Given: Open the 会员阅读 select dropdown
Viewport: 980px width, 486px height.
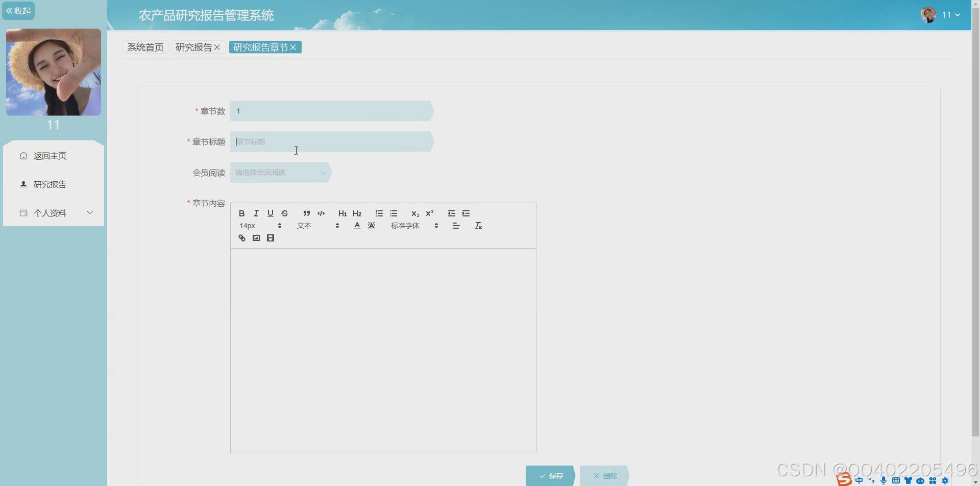Looking at the screenshot, I should coord(281,173).
